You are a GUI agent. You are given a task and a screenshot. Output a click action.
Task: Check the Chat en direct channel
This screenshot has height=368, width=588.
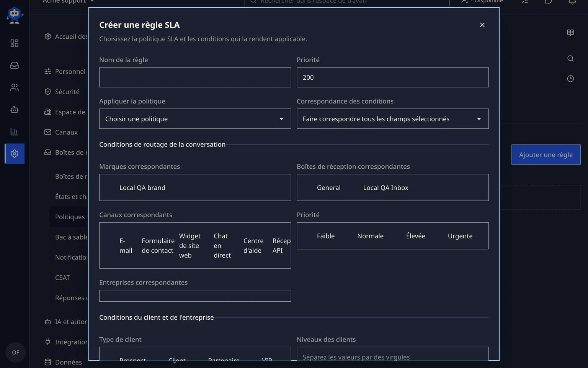pos(222,246)
